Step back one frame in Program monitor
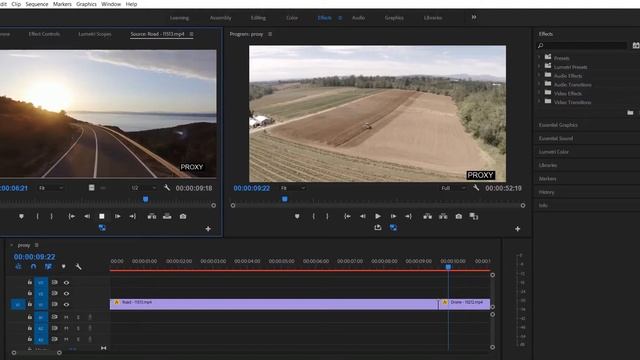The height and width of the screenshot is (360, 640). click(x=363, y=216)
